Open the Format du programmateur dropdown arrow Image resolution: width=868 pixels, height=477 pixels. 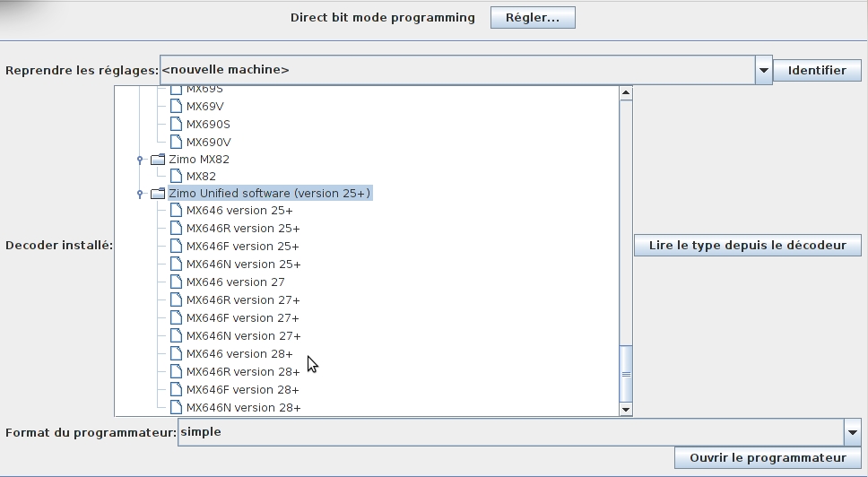coord(852,432)
